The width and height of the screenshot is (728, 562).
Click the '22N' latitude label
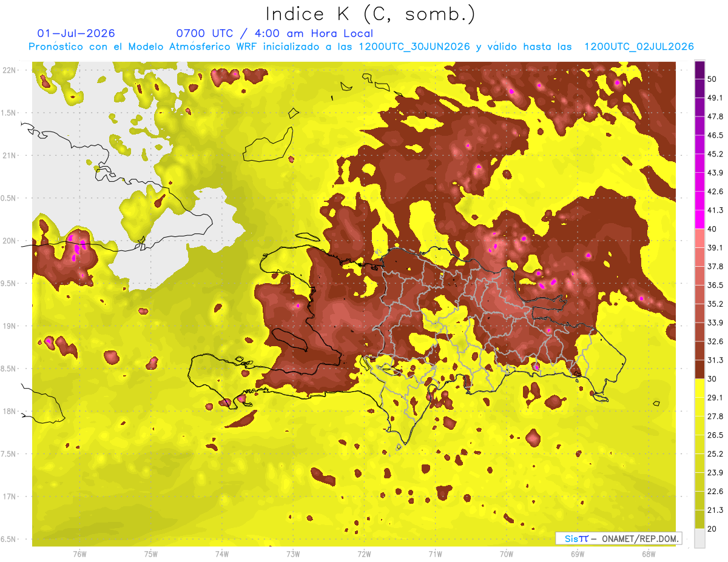point(10,70)
